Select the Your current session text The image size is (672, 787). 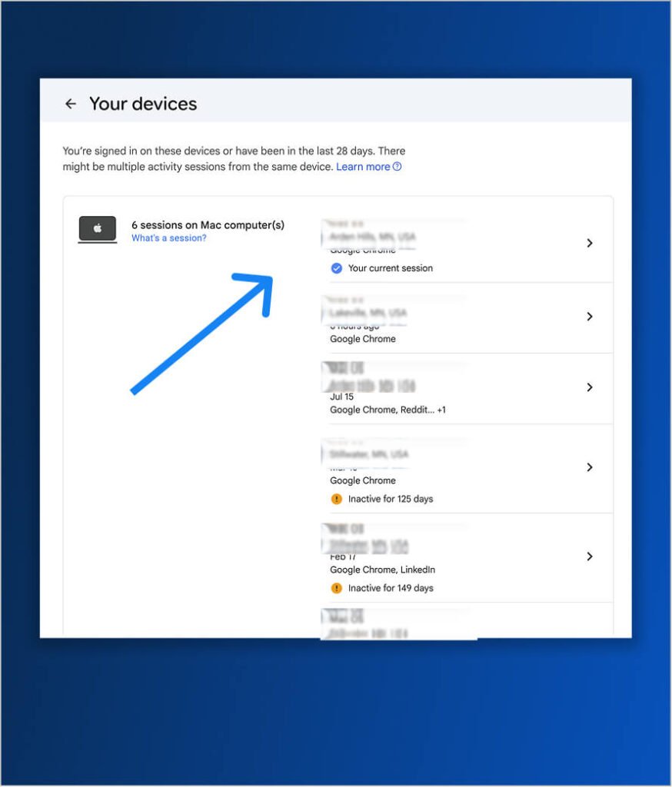(391, 268)
